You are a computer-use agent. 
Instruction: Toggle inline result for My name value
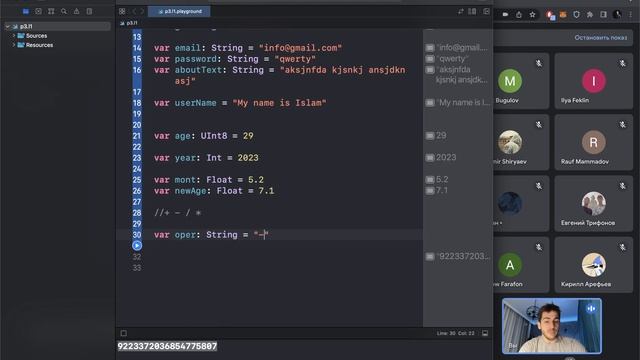430,103
